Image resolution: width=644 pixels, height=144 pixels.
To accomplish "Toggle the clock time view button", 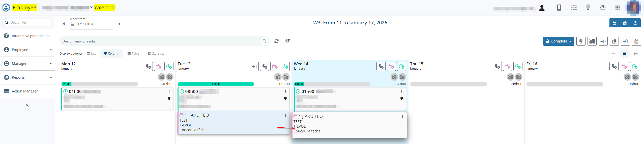I will [635, 23].
